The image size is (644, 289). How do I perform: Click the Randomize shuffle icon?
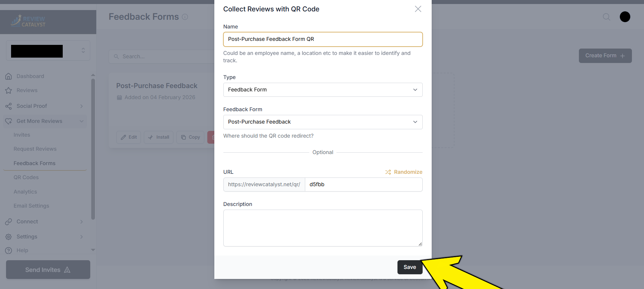[388, 172]
